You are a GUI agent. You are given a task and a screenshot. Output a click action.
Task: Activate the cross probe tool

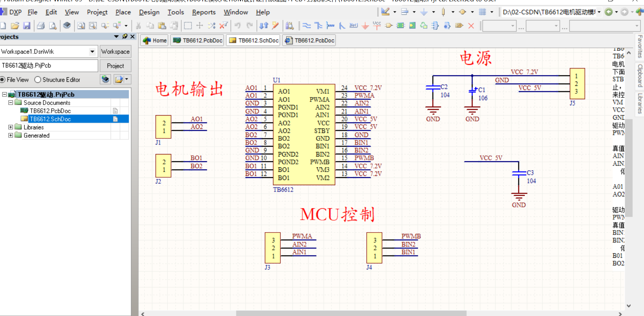point(276,26)
